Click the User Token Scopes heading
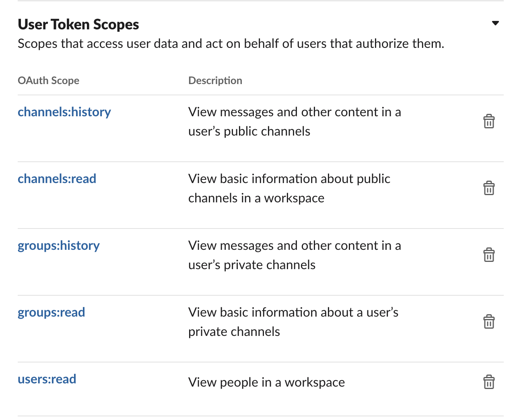Viewport: 515px width, 420px height. (x=78, y=25)
